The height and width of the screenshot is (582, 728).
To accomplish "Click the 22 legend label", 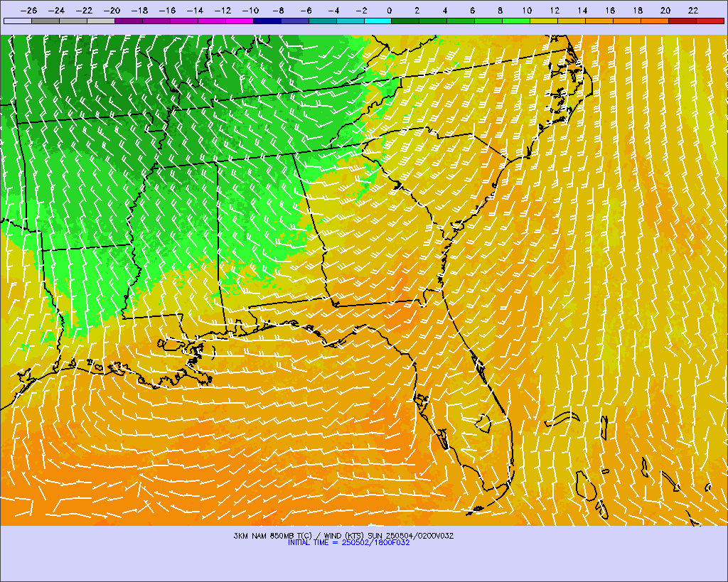I will (693, 11).
